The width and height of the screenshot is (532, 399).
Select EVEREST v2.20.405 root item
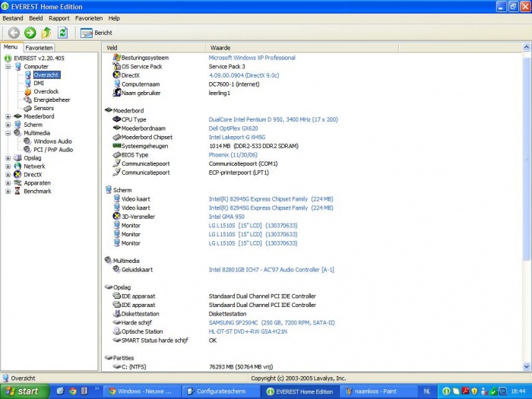[x=39, y=58]
